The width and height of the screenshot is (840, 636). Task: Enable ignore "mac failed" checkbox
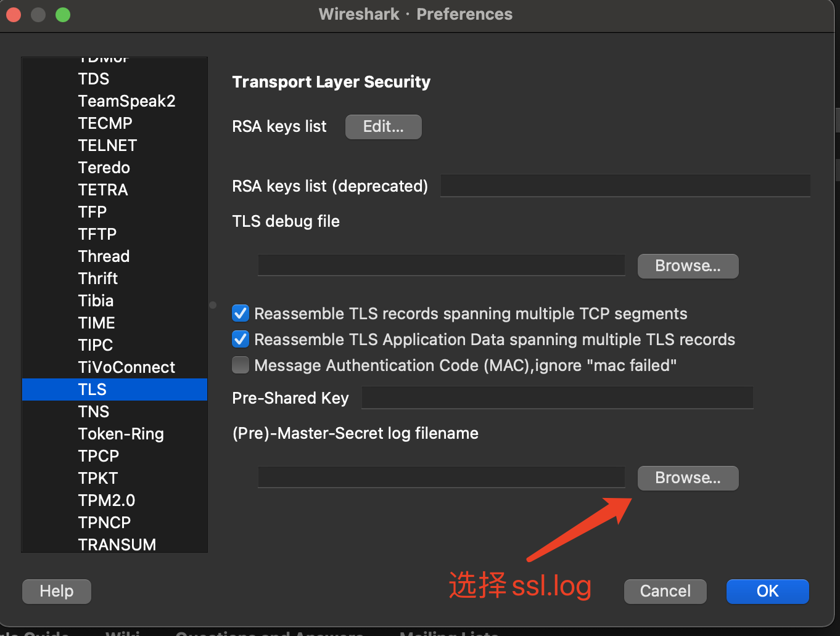(241, 365)
